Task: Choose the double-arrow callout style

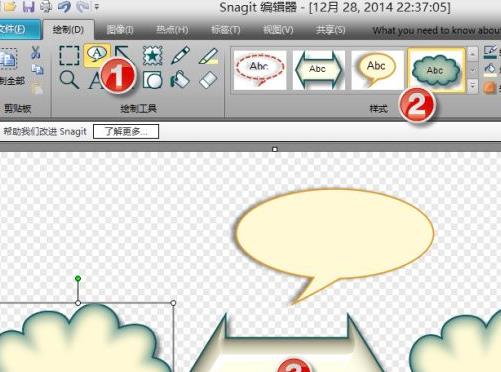Action: click(318, 70)
